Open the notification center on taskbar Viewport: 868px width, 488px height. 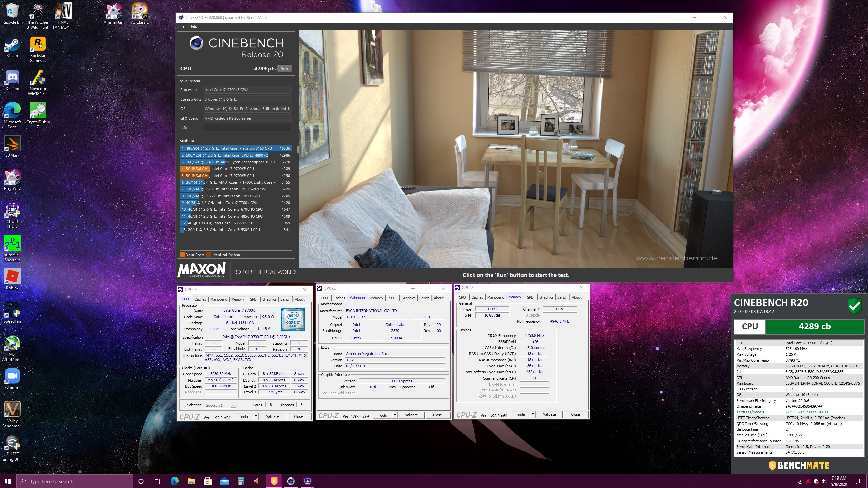pos(857,481)
